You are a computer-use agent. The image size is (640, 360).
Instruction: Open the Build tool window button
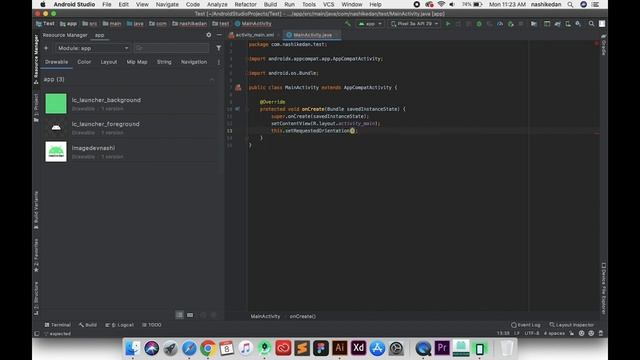point(88,325)
